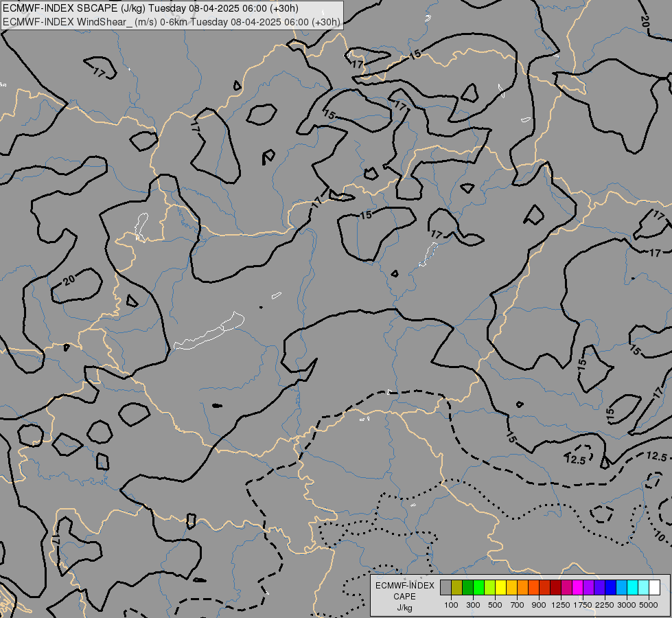The height and width of the screenshot is (618, 672).
Task: Click the cyan swatch beside the white swatch
Action: pyautogui.click(x=644, y=587)
